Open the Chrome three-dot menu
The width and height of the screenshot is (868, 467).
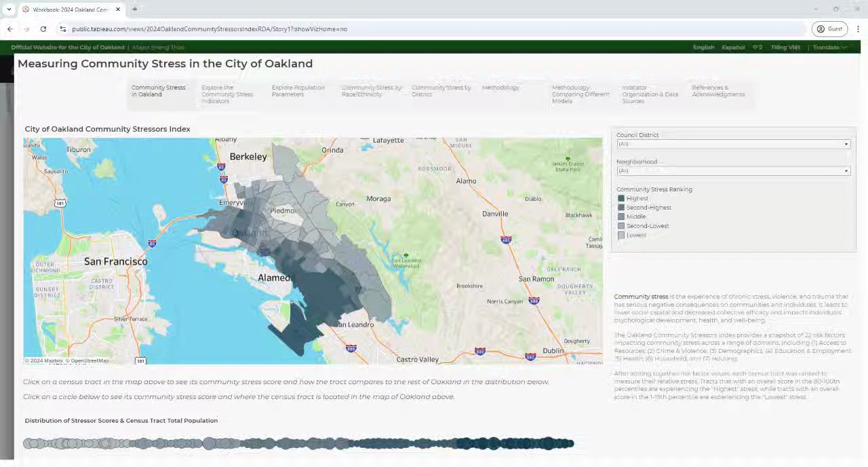click(x=858, y=29)
